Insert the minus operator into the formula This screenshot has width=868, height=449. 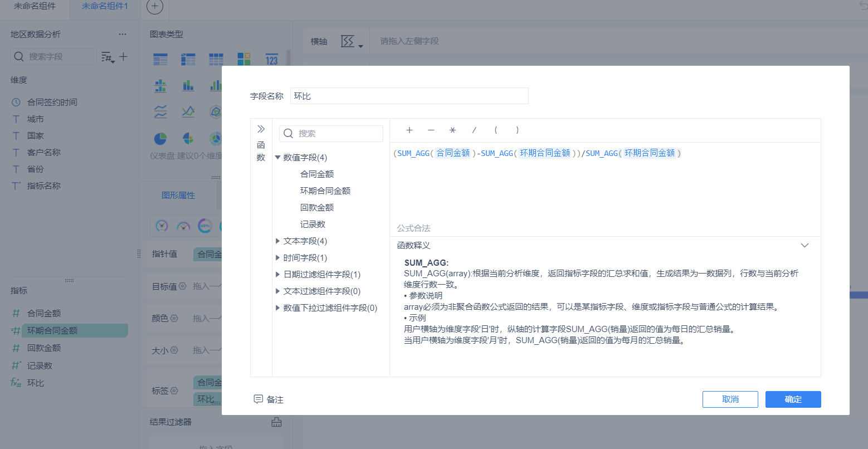(431, 130)
